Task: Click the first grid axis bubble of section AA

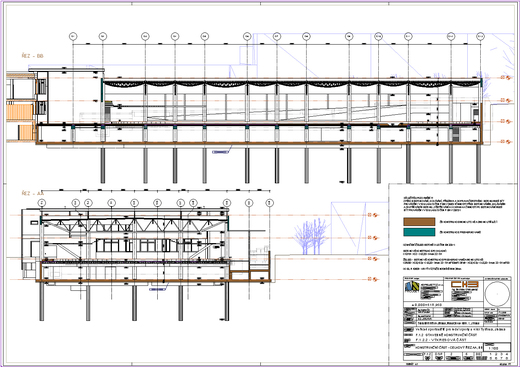Action: [x=42, y=203]
